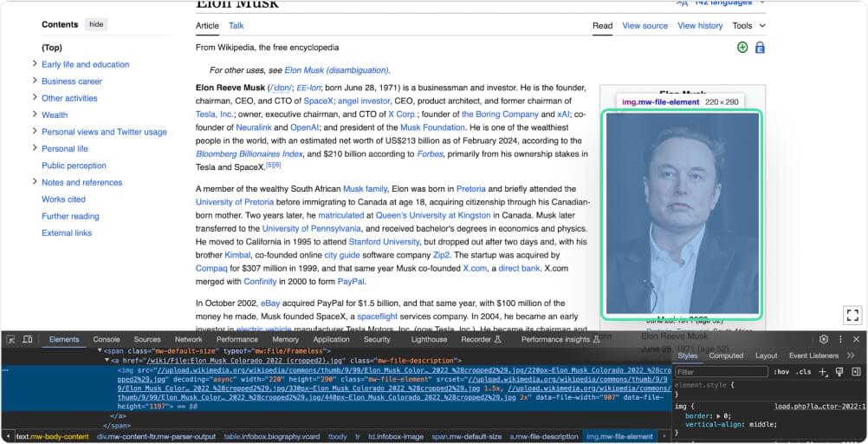Add a new style rule plus icon
868x444 pixels.
tap(823, 372)
